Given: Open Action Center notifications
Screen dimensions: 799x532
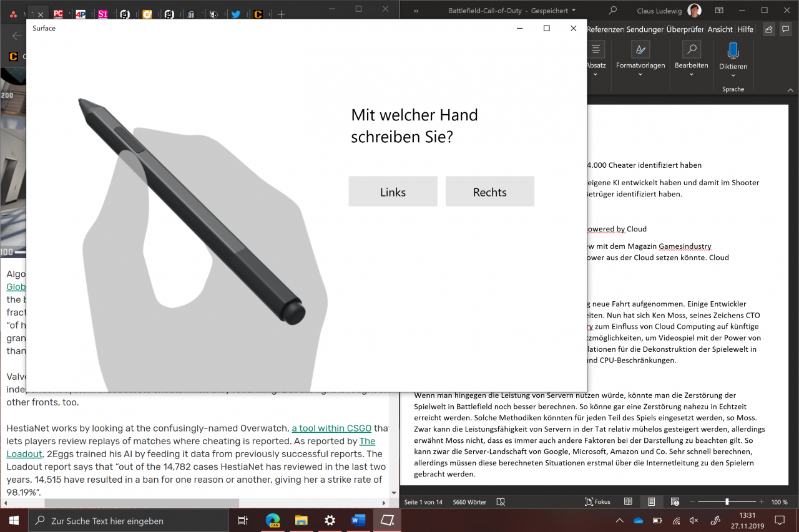Looking at the screenshot, I should (780, 520).
